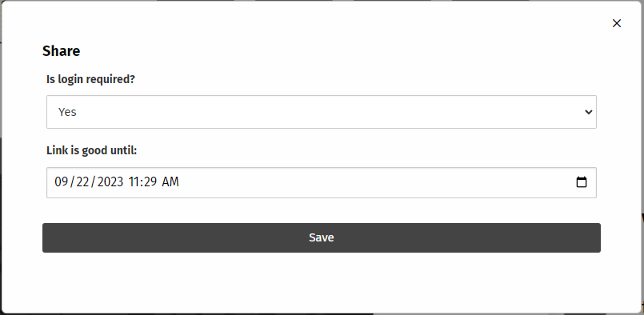Focus the empty middle of expiry date field
This screenshot has height=315, width=644.
click(x=370, y=182)
